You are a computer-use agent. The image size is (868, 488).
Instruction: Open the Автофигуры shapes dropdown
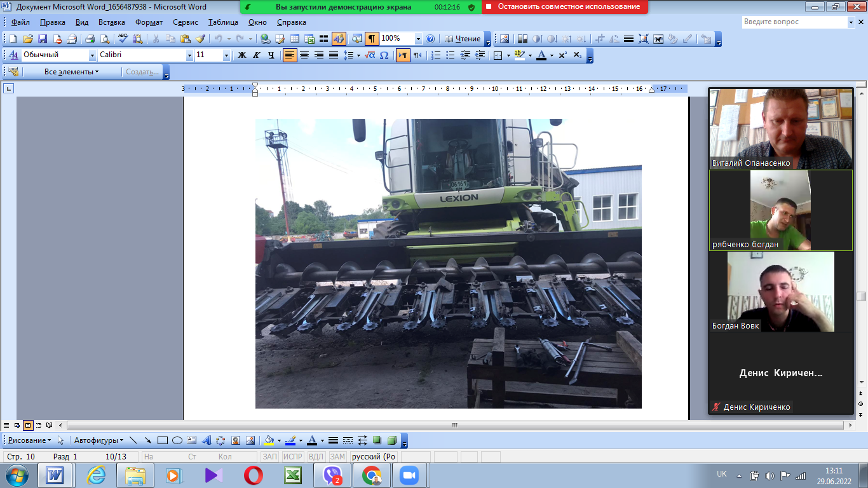[x=99, y=440]
